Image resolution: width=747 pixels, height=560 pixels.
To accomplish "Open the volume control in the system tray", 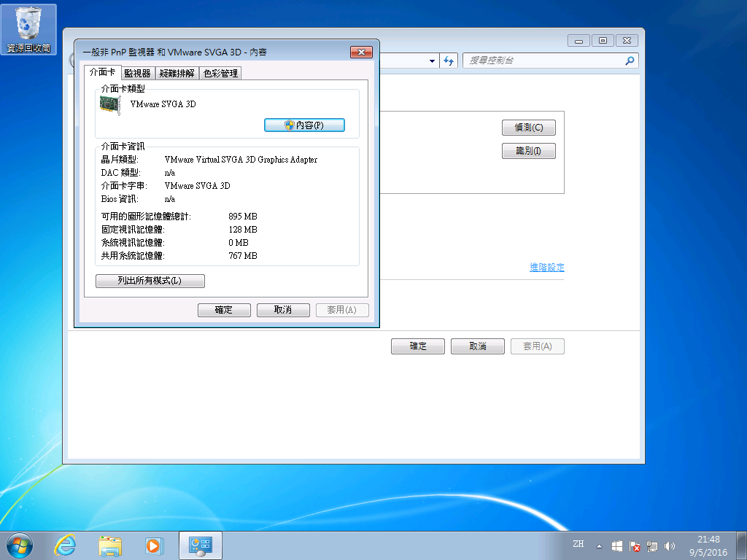I will tap(670, 545).
